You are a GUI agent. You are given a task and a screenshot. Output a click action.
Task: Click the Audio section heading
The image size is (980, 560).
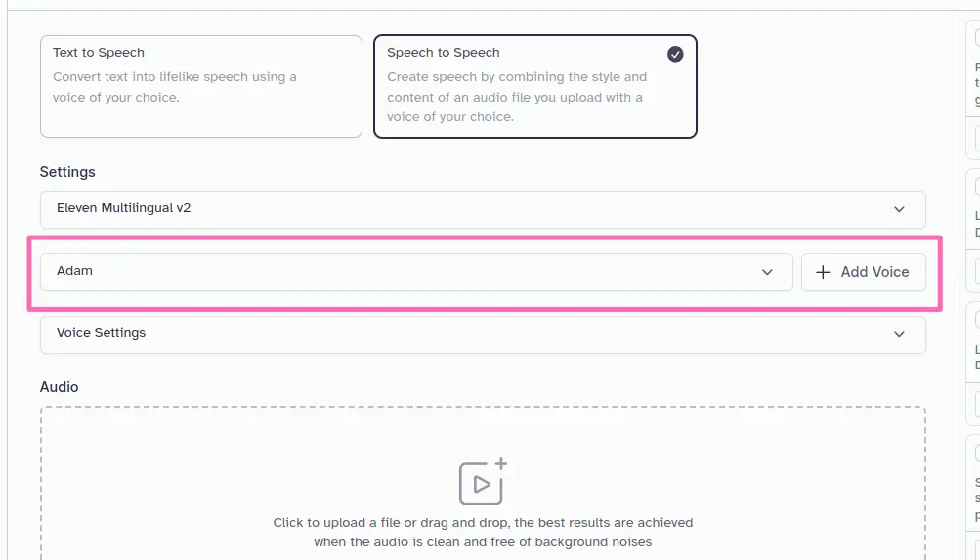click(x=60, y=387)
